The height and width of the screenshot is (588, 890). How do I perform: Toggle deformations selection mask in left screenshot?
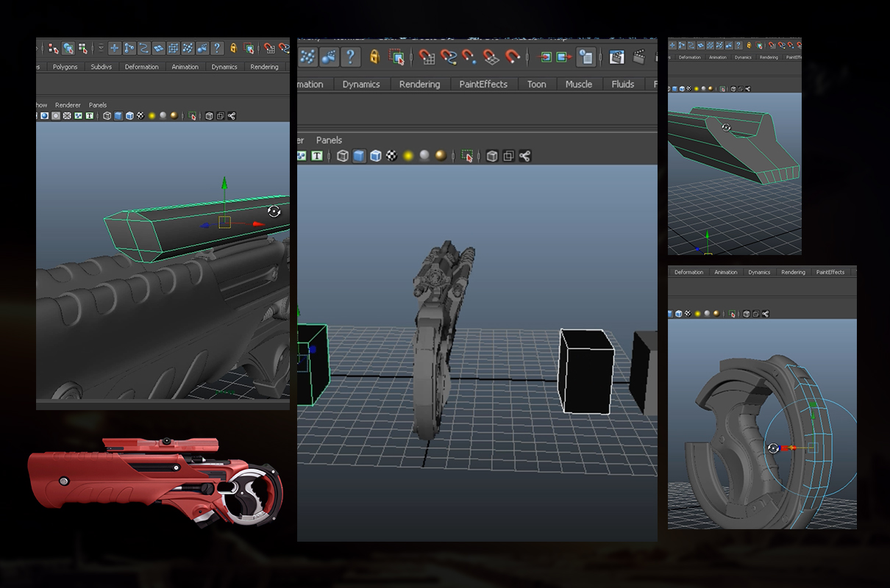pyautogui.click(x=173, y=49)
